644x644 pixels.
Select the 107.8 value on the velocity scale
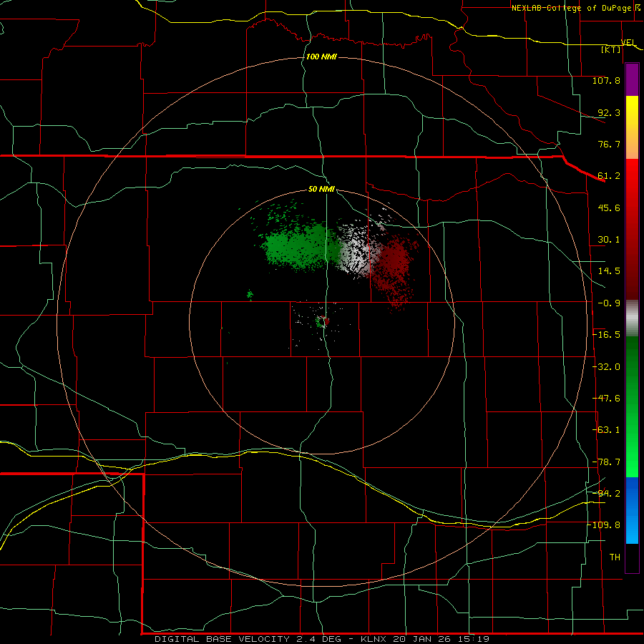pyautogui.click(x=606, y=80)
